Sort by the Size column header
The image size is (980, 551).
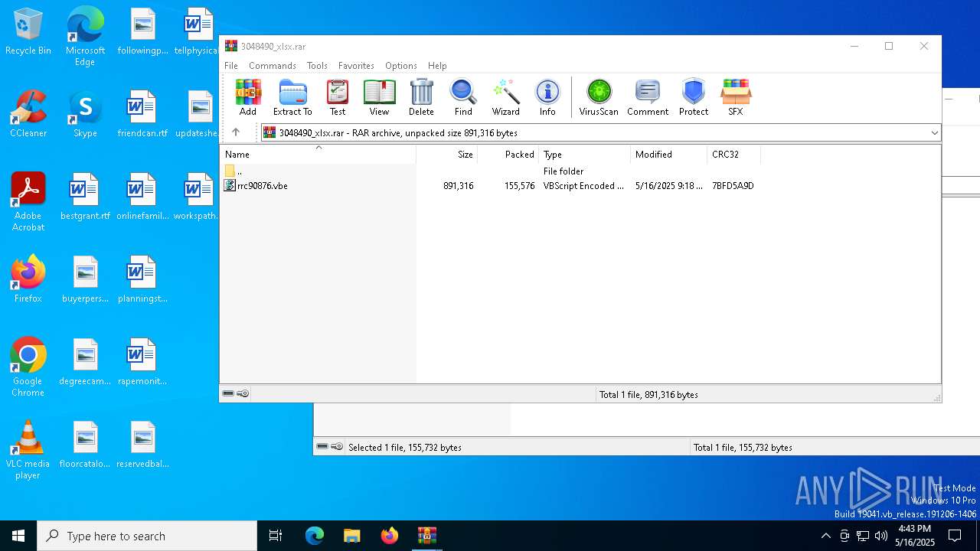pyautogui.click(x=447, y=155)
